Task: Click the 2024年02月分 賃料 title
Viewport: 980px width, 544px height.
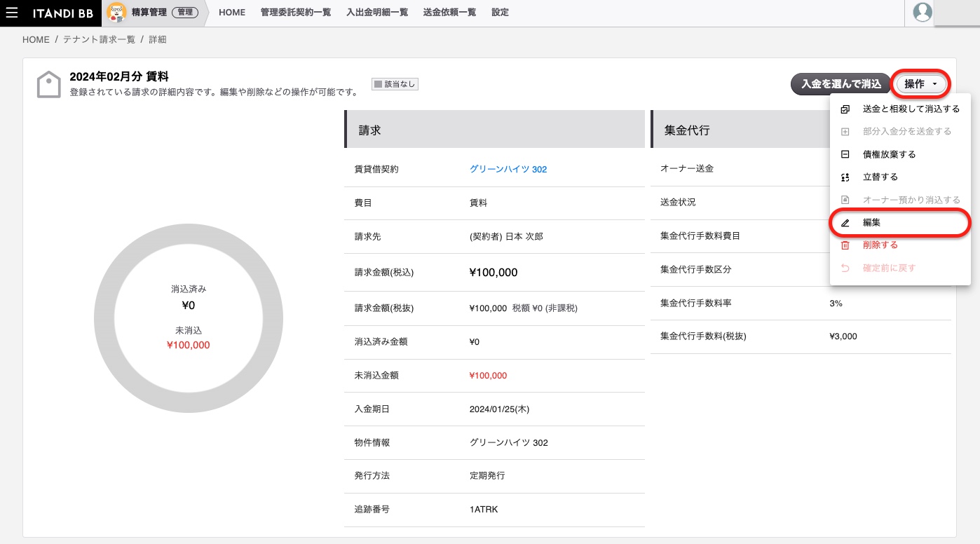Action: click(119, 76)
